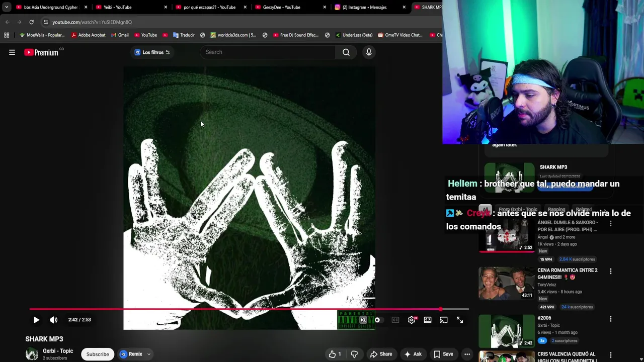Go back in browser history
This screenshot has height=362, width=644.
[8, 22]
